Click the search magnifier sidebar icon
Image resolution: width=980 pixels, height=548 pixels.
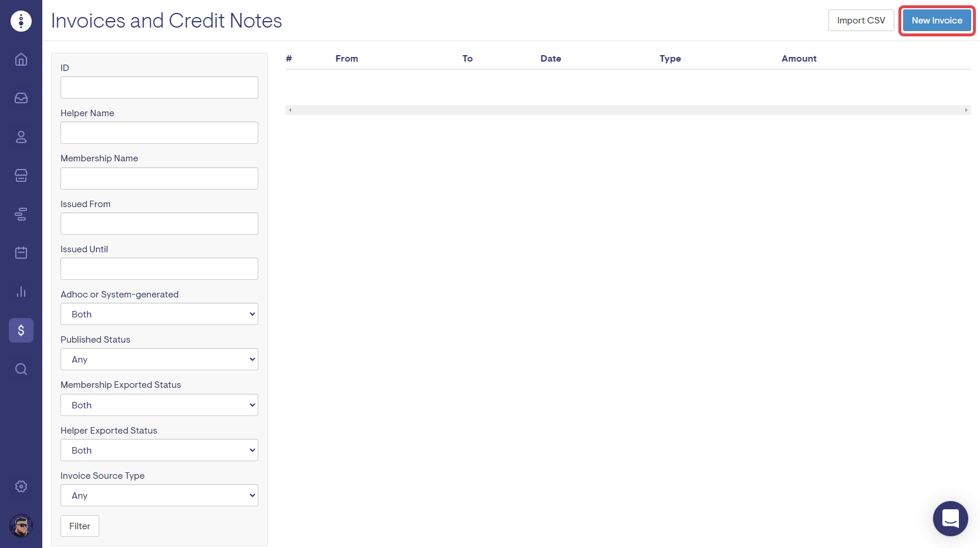click(x=21, y=369)
